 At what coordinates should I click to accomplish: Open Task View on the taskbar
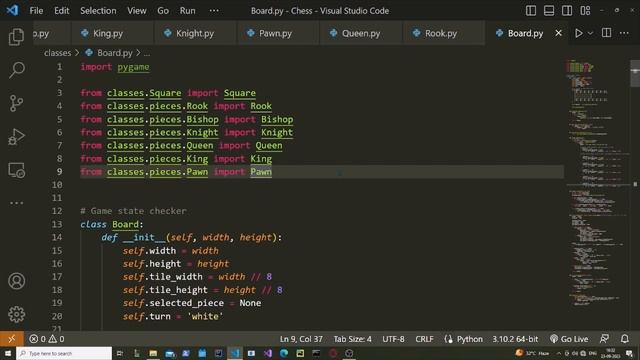pyautogui.click(x=120, y=353)
